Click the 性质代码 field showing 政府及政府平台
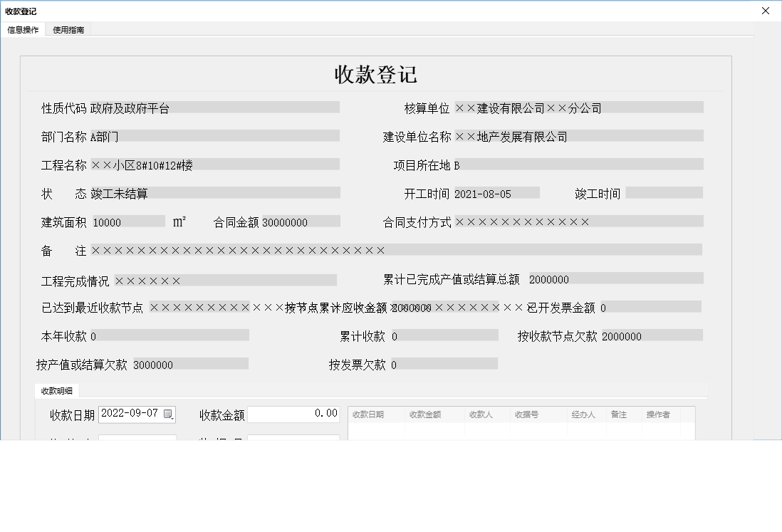This screenshot has height=532, width=782. pyautogui.click(x=214, y=107)
